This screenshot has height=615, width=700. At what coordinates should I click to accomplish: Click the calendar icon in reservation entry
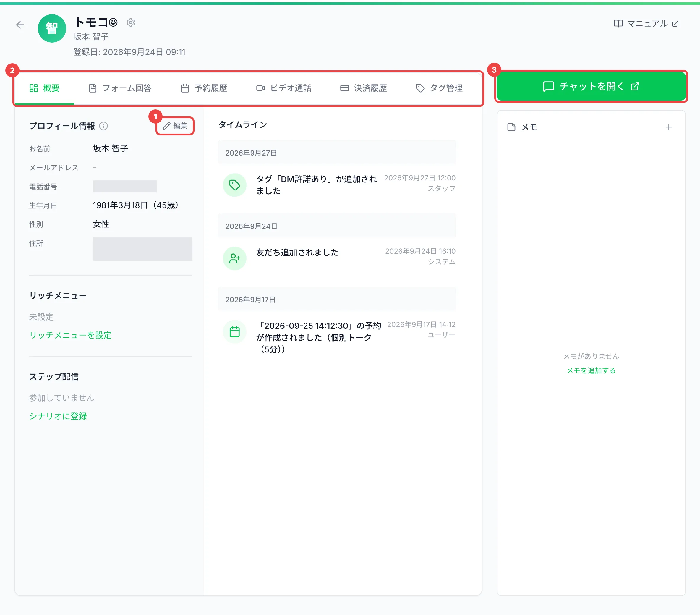pos(235,332)
